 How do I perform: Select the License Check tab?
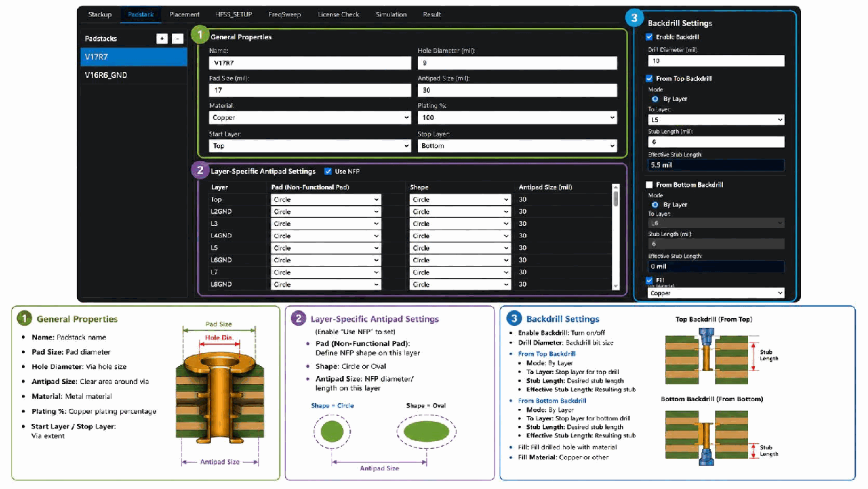pos(339,14)
